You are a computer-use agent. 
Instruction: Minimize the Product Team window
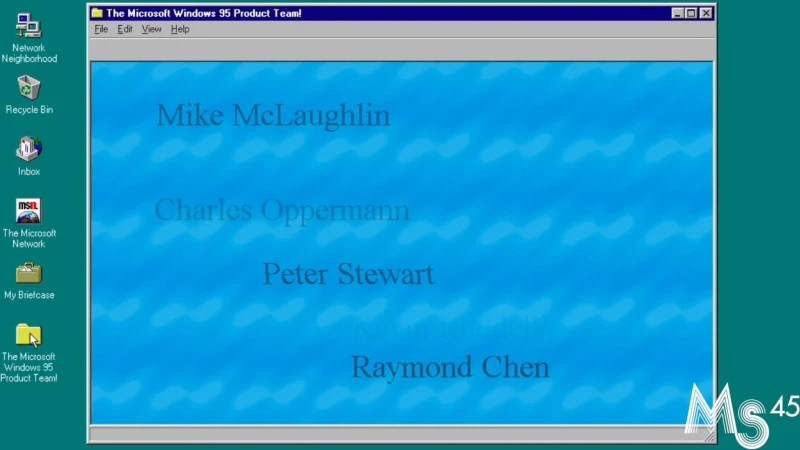click(x=677, y=13)
